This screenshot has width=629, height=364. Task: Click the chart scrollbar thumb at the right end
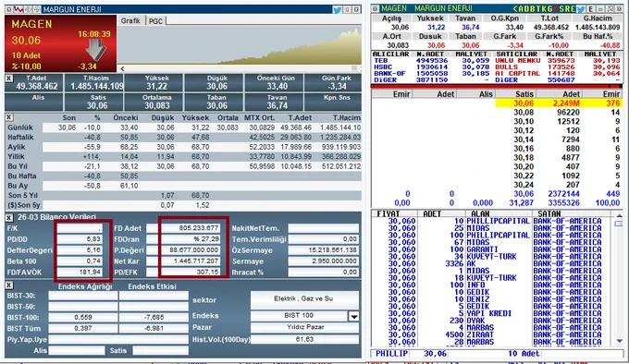[x=353, y=68]
